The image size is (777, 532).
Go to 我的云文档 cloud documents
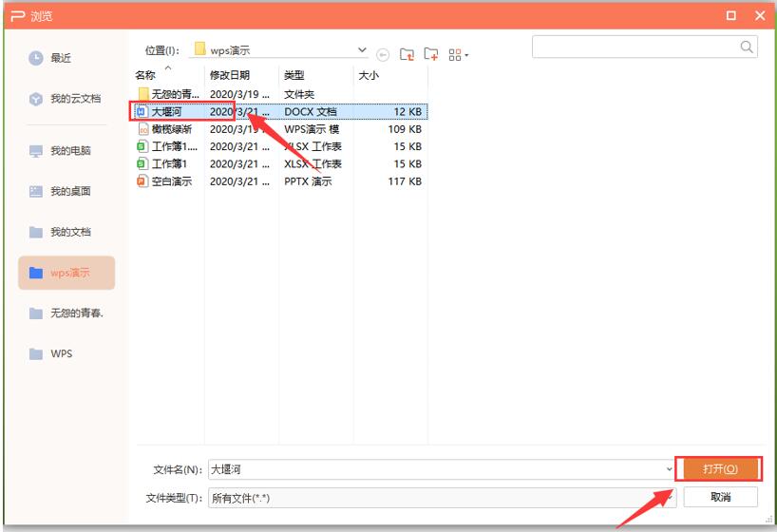65,99
